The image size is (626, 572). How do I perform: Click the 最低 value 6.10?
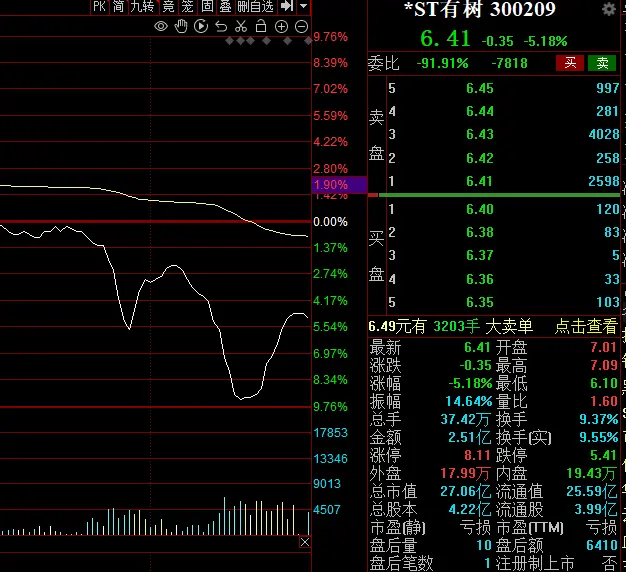[x=604, y=383]
